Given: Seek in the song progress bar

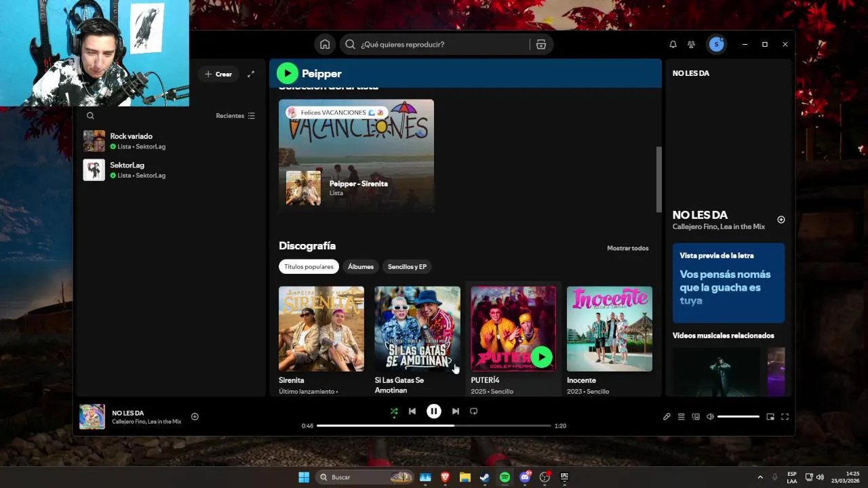Looking at the screenshot, I should pos(434,426).
